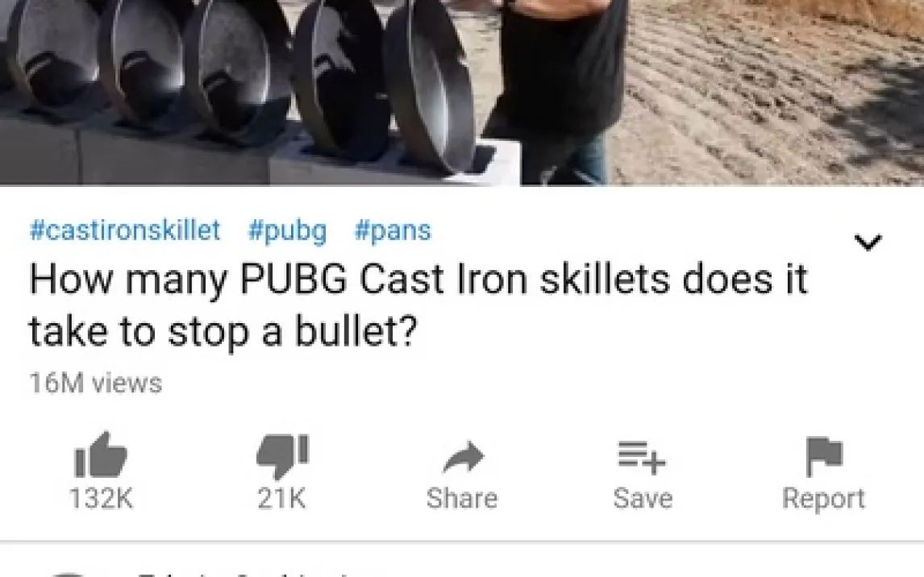Screen dimensions: 924x577
Task: Tap the PUBG Cast Iron skillets title
Action: click(418, 305)
